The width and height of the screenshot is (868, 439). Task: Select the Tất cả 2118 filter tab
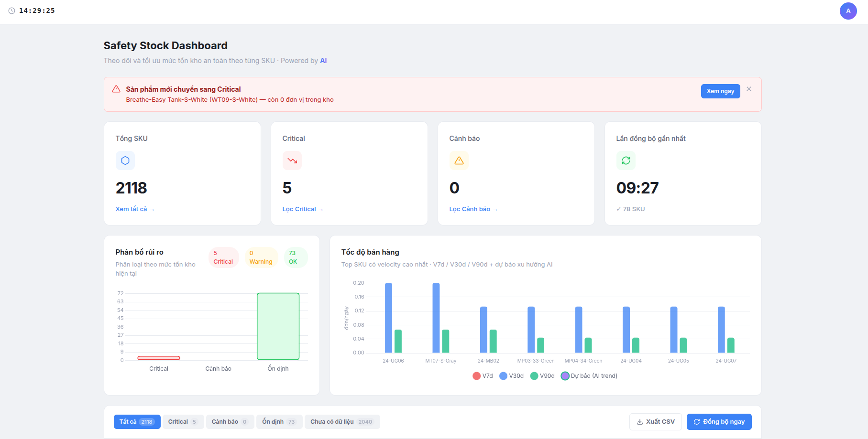click(137, 422)
